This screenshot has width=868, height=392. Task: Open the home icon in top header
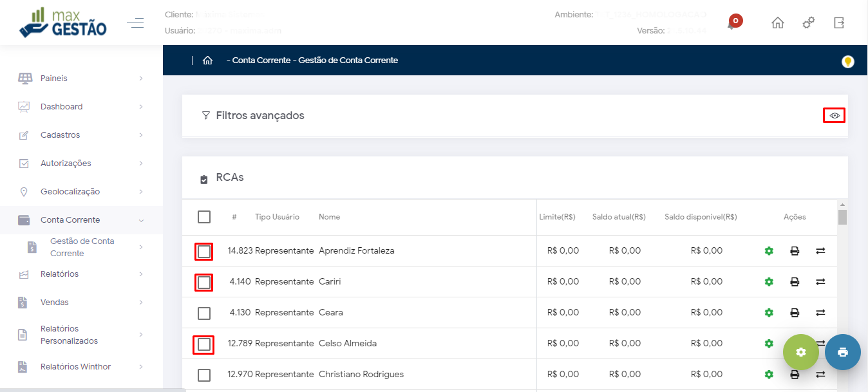[x=778, y=23]
